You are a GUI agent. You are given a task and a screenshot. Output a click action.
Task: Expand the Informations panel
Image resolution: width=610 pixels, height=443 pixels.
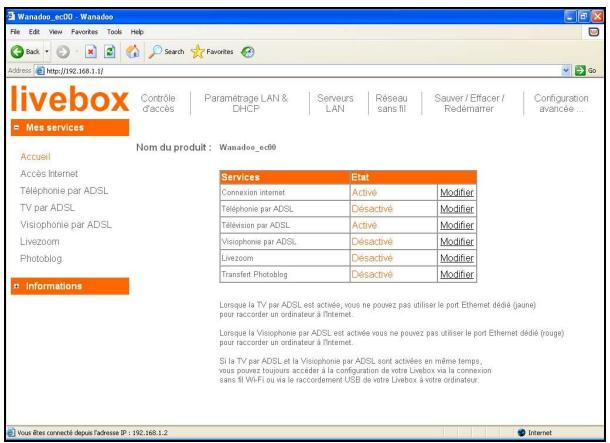[x=16, y=286]
